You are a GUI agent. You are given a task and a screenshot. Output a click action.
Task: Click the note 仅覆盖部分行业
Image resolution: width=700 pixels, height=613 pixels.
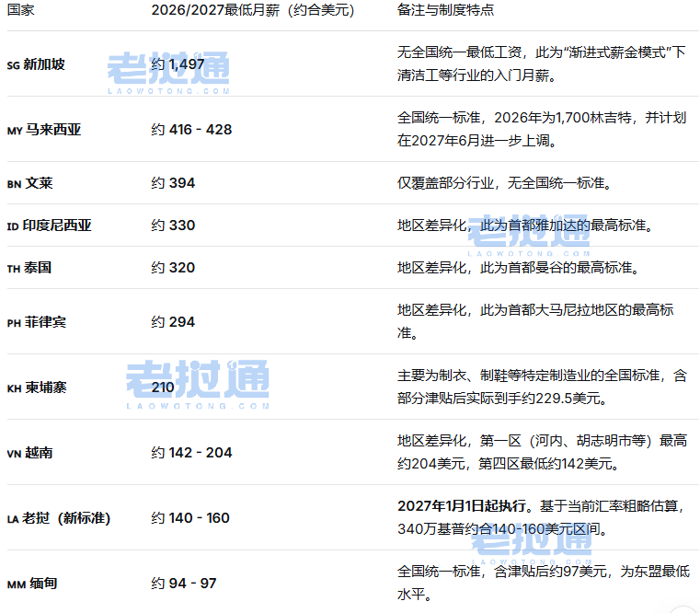(504, 183)
